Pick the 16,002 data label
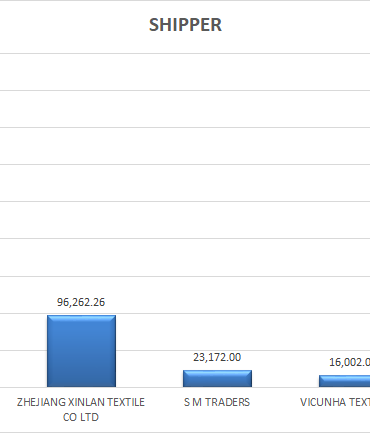 click(350, 362)
